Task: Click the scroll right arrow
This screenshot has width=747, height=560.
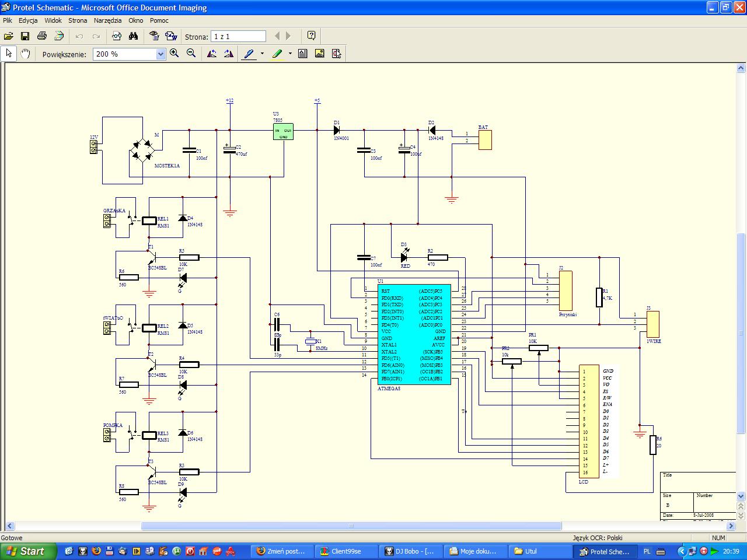Action: click(732, 526)
